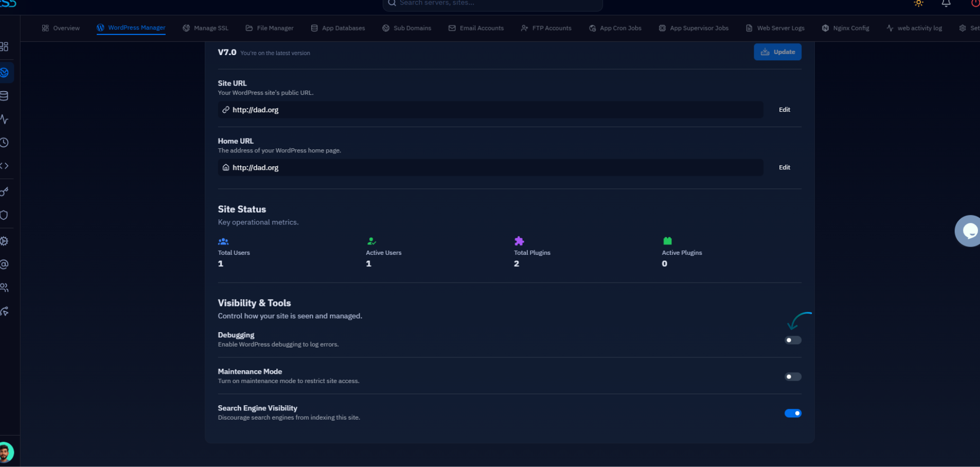
Task: Open App Supervisor Jobs tab
Action: point(693,28)
